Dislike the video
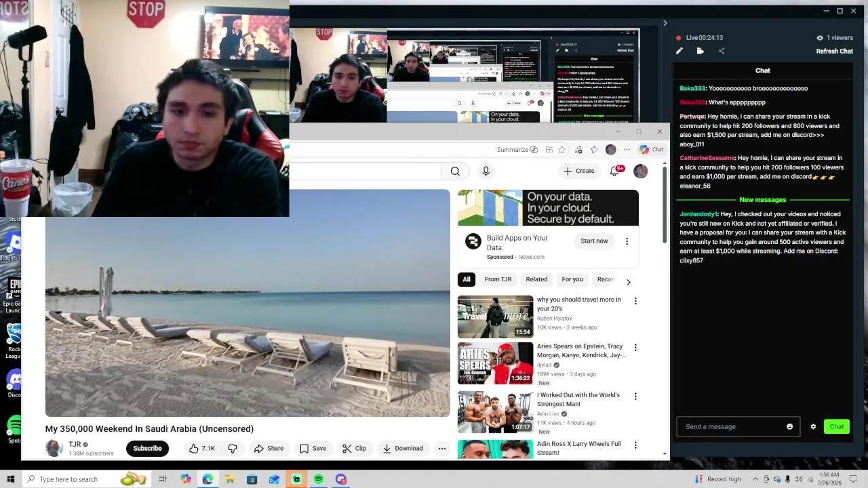Screen dimensions: 868x488 pos(233,448)
